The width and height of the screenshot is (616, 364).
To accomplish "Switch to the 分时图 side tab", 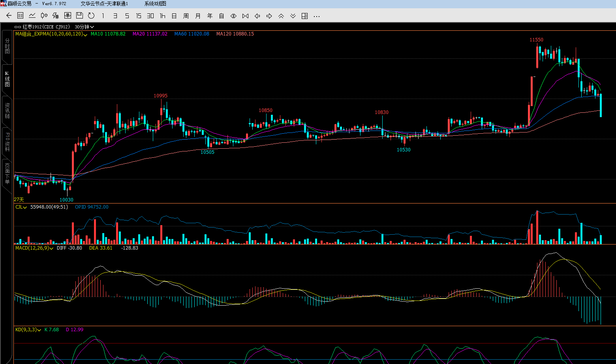I will coord(7,46).
